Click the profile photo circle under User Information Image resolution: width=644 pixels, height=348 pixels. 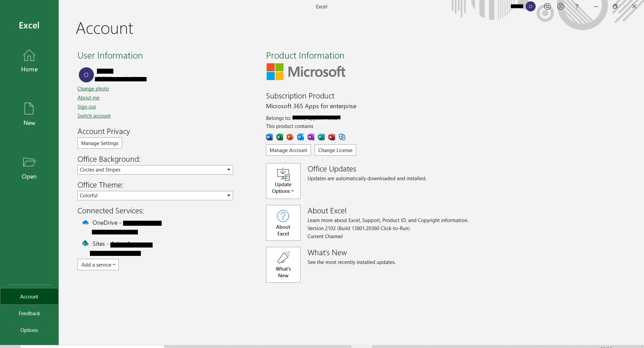86,75
